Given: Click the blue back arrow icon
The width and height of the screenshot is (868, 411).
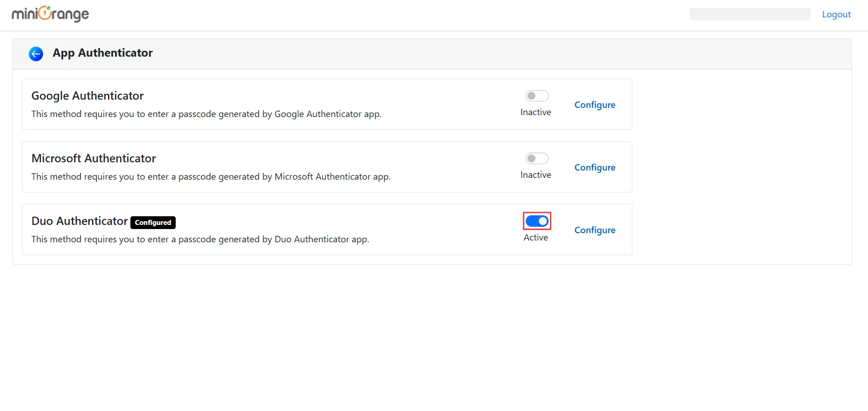Looking at the screenshot, I should [x=36, y=54].
